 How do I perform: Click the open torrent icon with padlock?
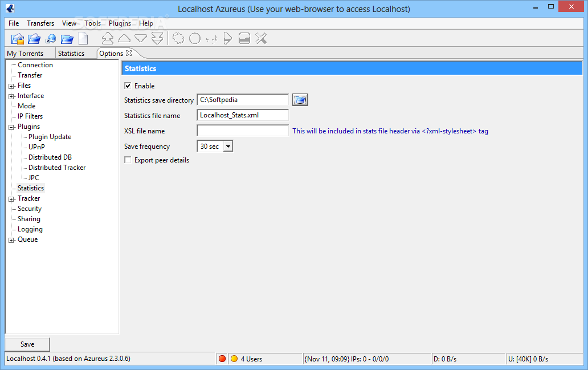click(18, 39)
